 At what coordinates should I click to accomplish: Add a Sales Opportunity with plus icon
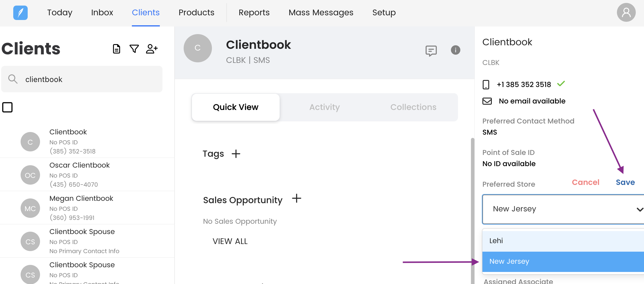click(x=296, y=198)
